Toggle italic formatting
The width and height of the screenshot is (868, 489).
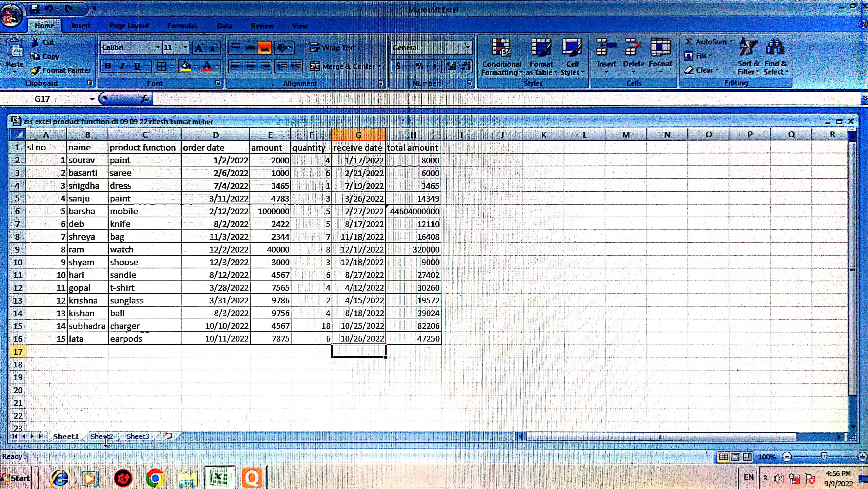pos(122,66)
